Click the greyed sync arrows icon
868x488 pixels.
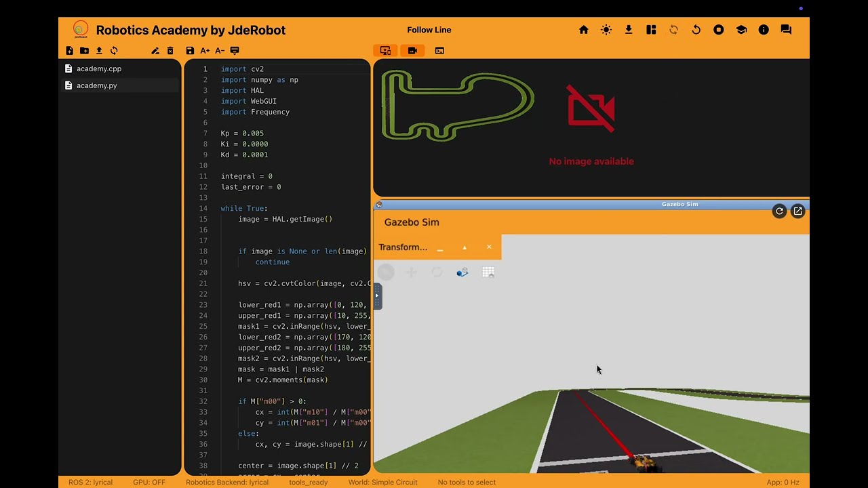673,30
